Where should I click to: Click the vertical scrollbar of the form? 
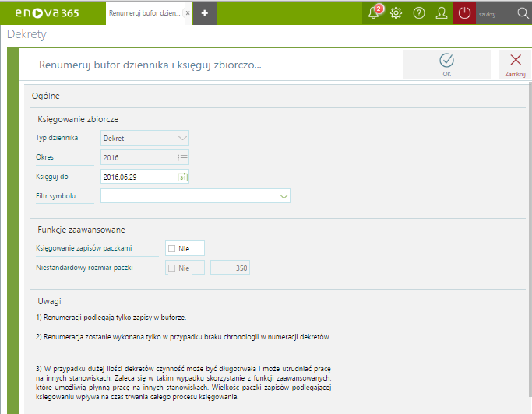(x=530, y=239)
